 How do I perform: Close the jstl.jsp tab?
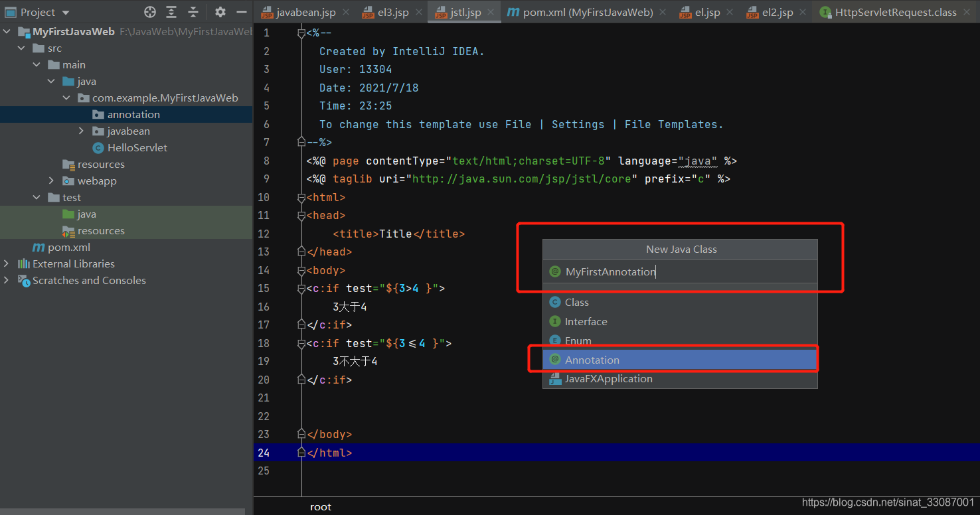[491, 12]
